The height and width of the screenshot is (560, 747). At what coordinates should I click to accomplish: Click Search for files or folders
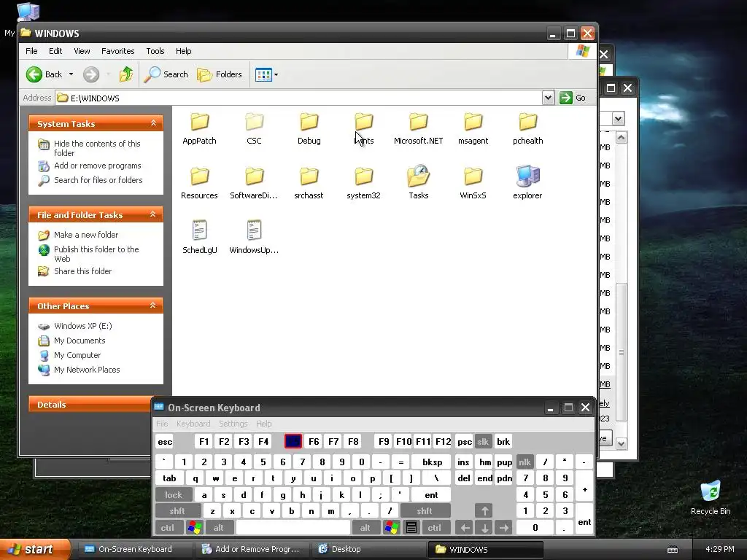coord(98,180)
